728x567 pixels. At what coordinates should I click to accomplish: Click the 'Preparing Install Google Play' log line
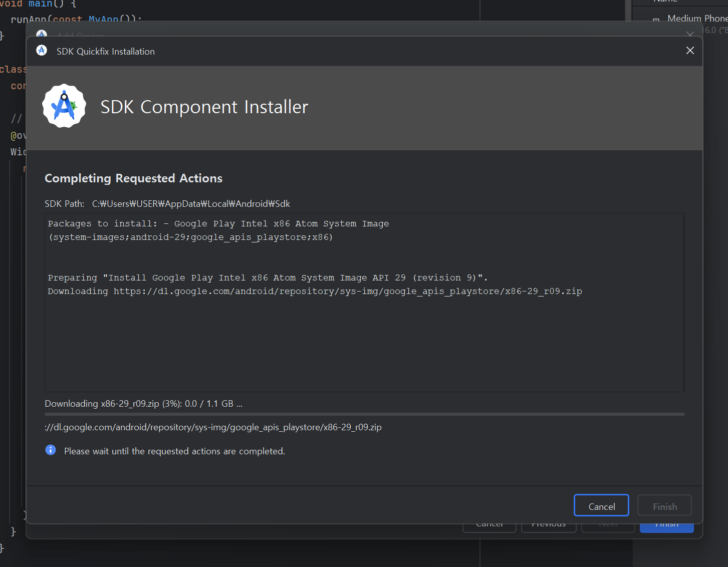point(268,277)
